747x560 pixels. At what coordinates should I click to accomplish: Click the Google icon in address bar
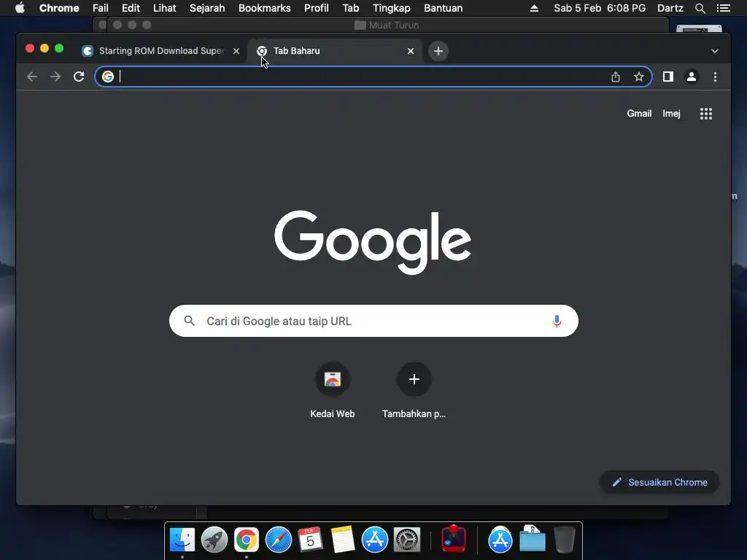[108, 77]
